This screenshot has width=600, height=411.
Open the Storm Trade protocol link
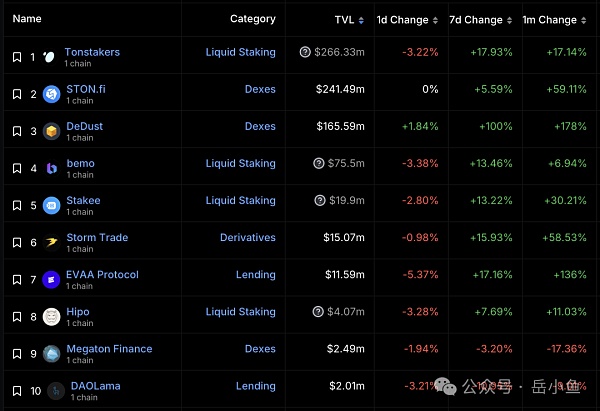(x=97, y=237)
